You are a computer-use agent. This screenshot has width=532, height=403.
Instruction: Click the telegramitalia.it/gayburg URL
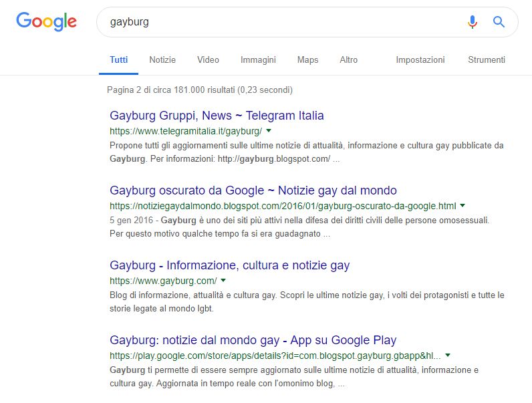pyautogui.click(x=186, y=131)
